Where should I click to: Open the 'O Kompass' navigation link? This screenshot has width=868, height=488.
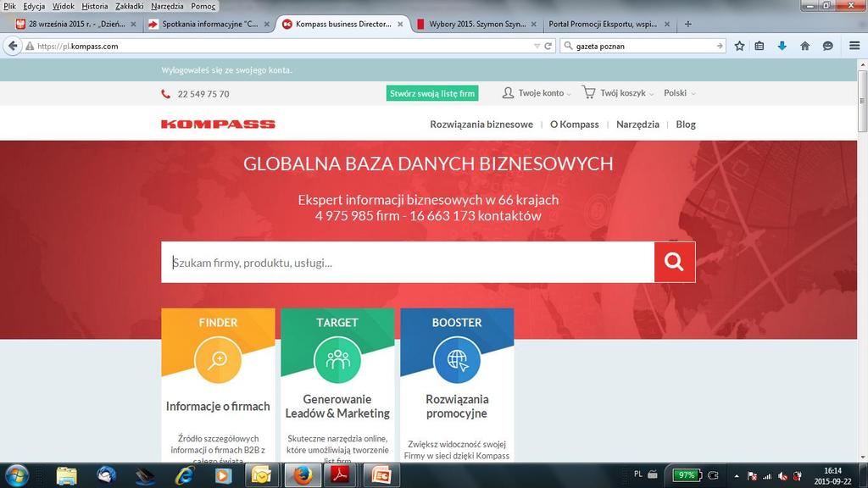[574, 125]
